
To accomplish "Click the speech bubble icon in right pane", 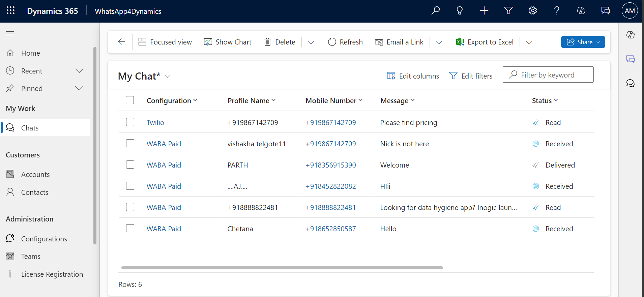I will pos(631,83).
